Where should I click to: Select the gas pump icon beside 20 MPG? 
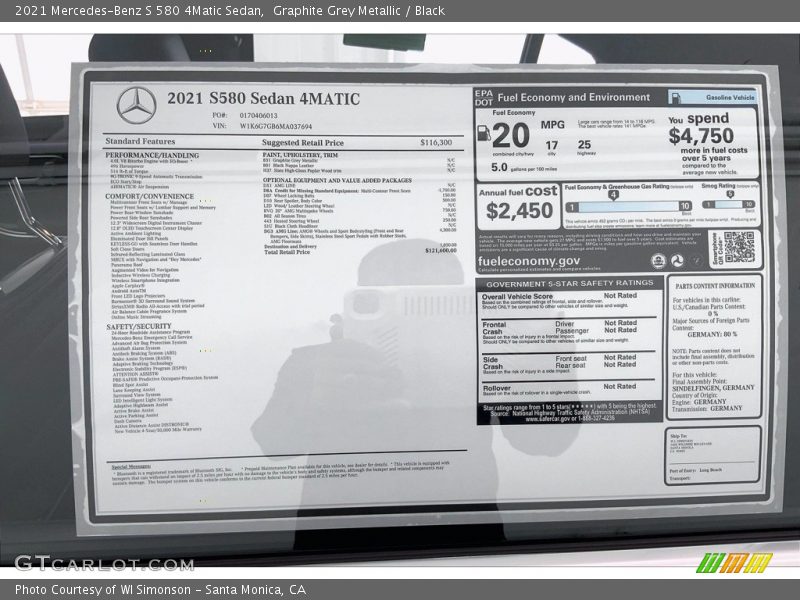tap(484, 134)
